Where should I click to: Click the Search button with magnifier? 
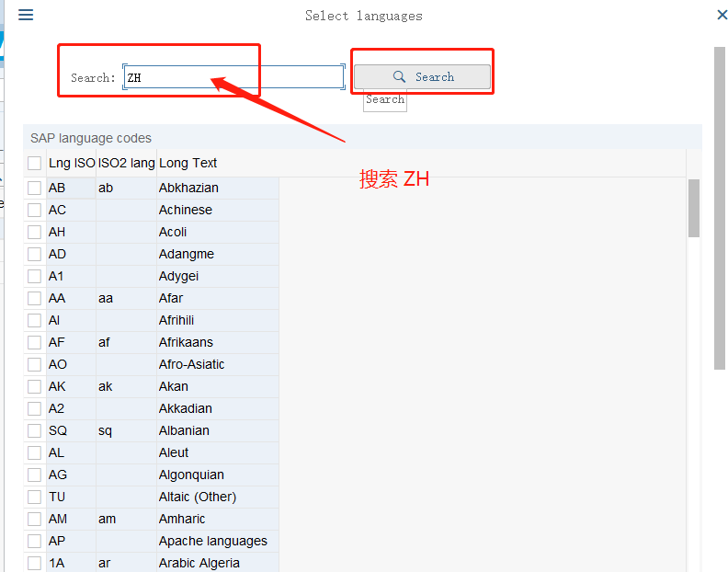[422, 77]
